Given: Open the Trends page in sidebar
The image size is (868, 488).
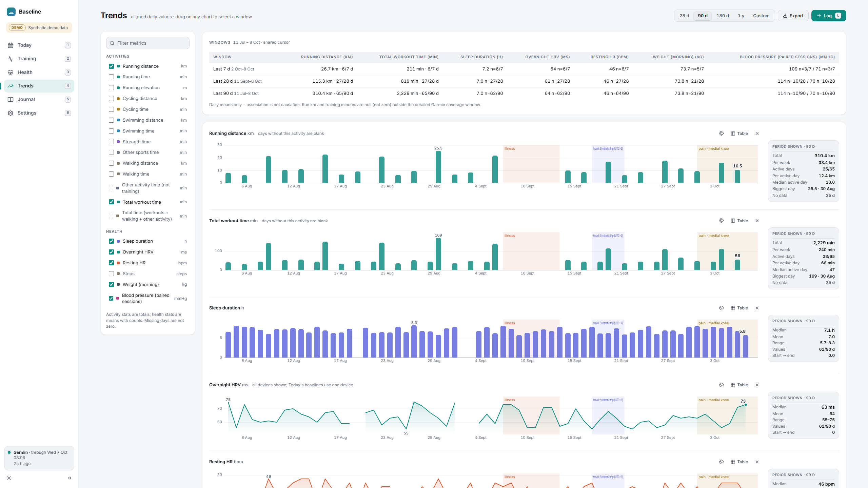Looking at the screenshot, I should [39, 86].
